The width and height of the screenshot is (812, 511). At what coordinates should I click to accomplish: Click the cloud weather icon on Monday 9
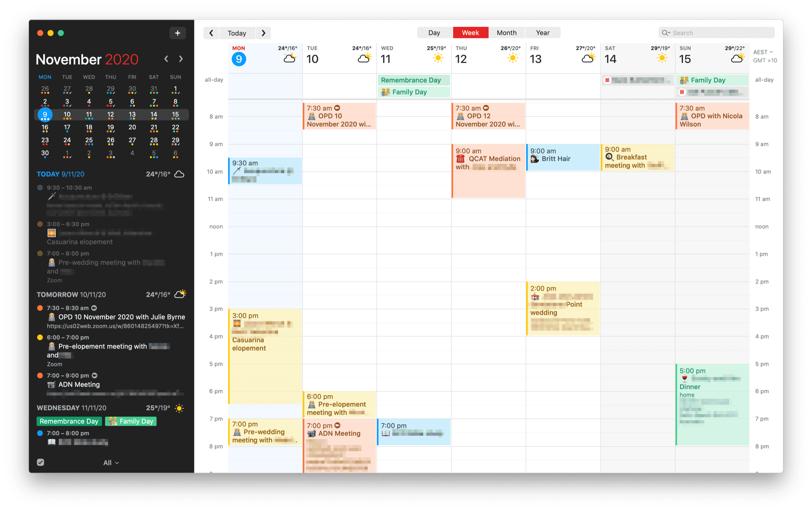290,59
